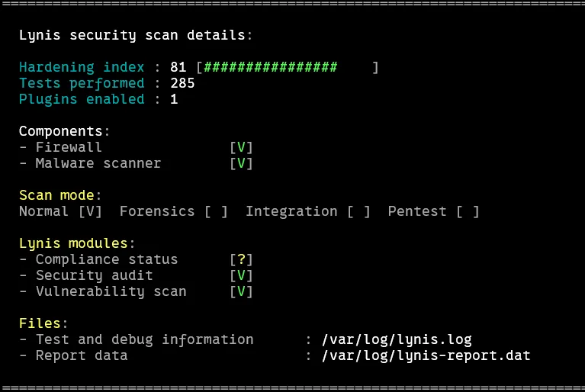Select the Normal scan mode checkbox
Screen dimensions: 585x392
point(90,211)
